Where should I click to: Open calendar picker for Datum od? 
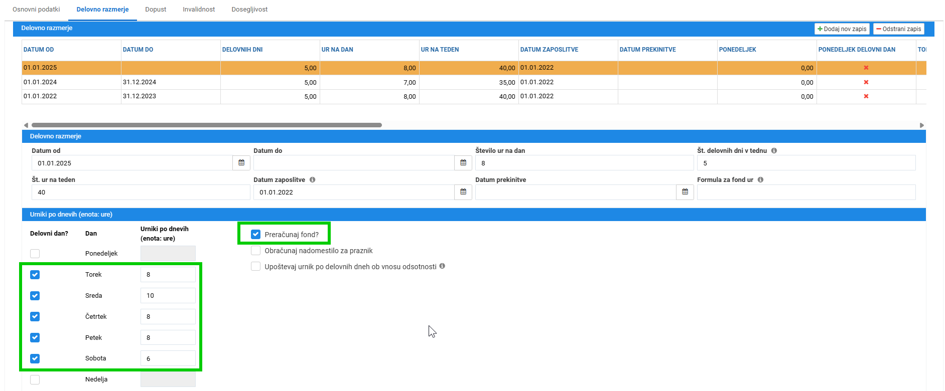(x=241, y=163)
